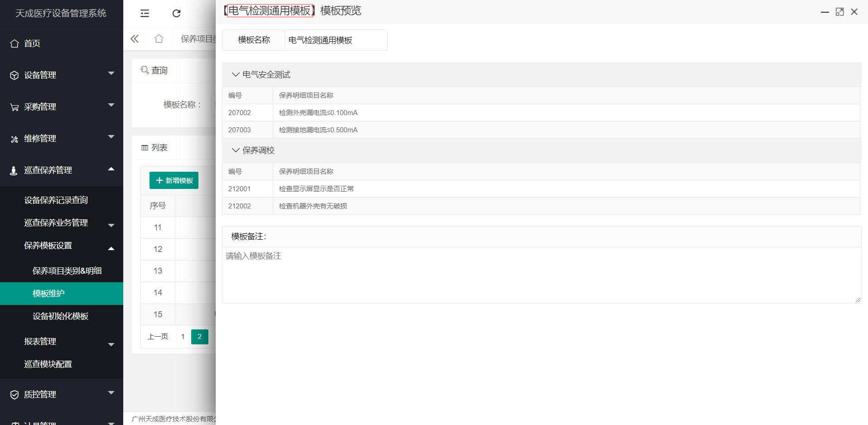Click the 模板名称 value field

tap(336, 40)
